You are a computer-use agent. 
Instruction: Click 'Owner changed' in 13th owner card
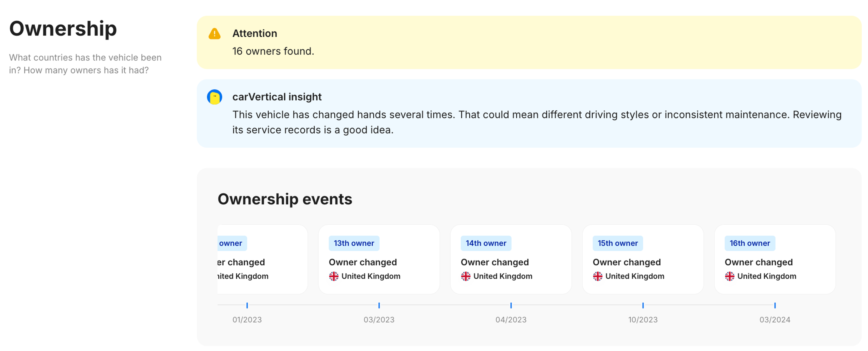click(363, 262)
